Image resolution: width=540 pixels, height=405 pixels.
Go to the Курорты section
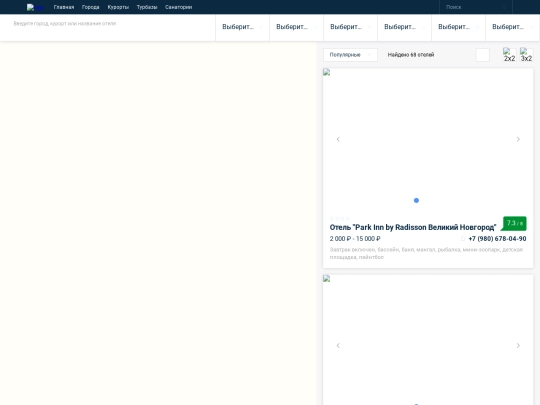click(x=118, y=7)
